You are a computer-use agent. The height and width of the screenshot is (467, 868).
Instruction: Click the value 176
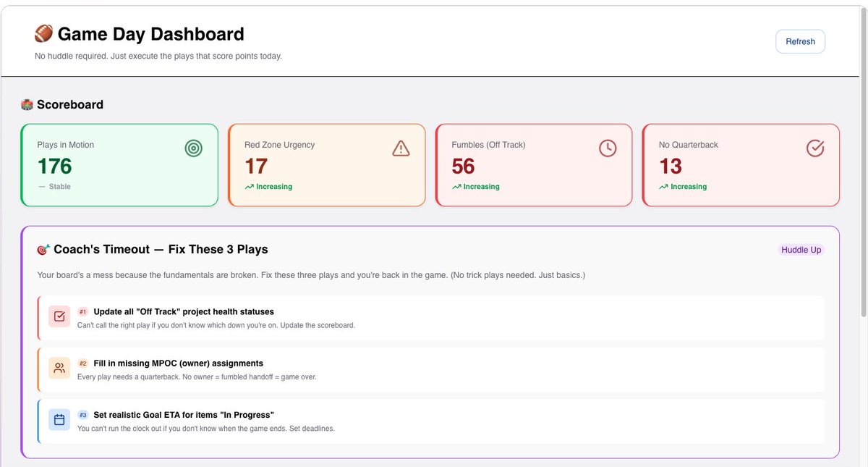coord(55,167)
